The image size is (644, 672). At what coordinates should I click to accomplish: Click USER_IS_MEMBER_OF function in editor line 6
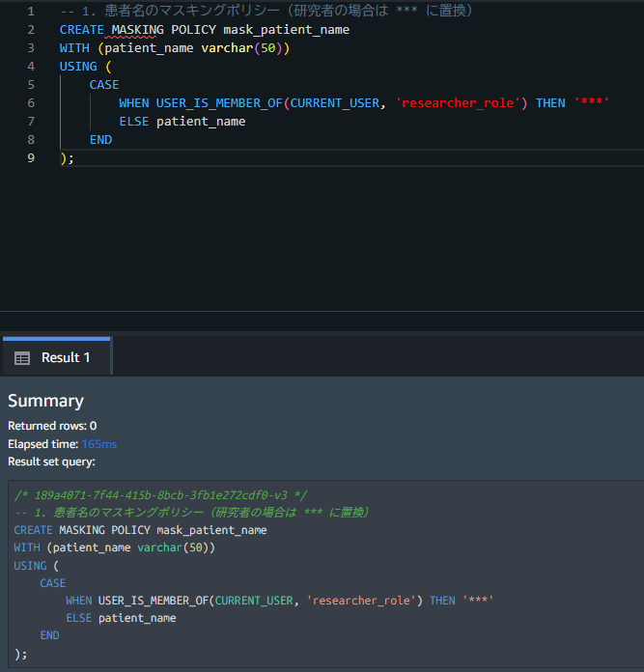coord(219,103)
